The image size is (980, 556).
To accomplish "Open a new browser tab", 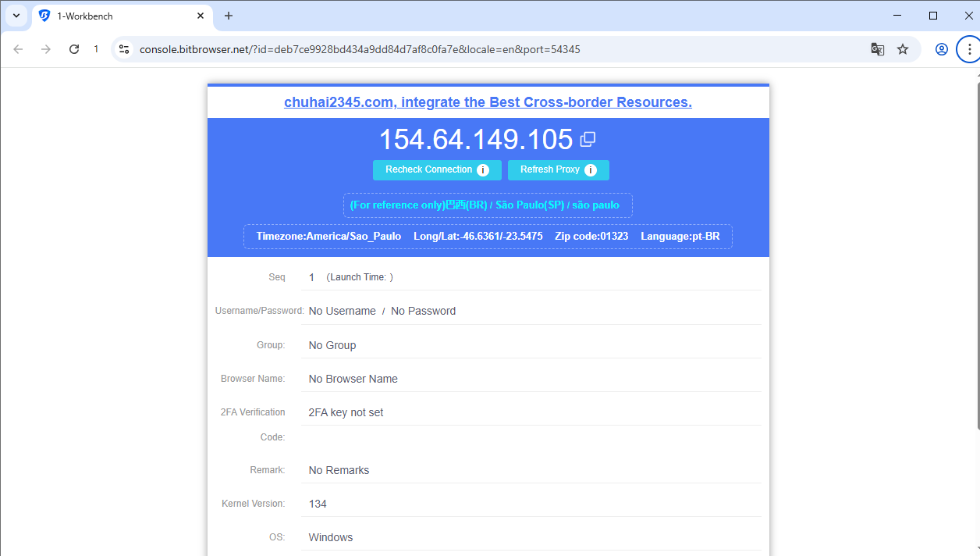I will (x=229, y=16).
